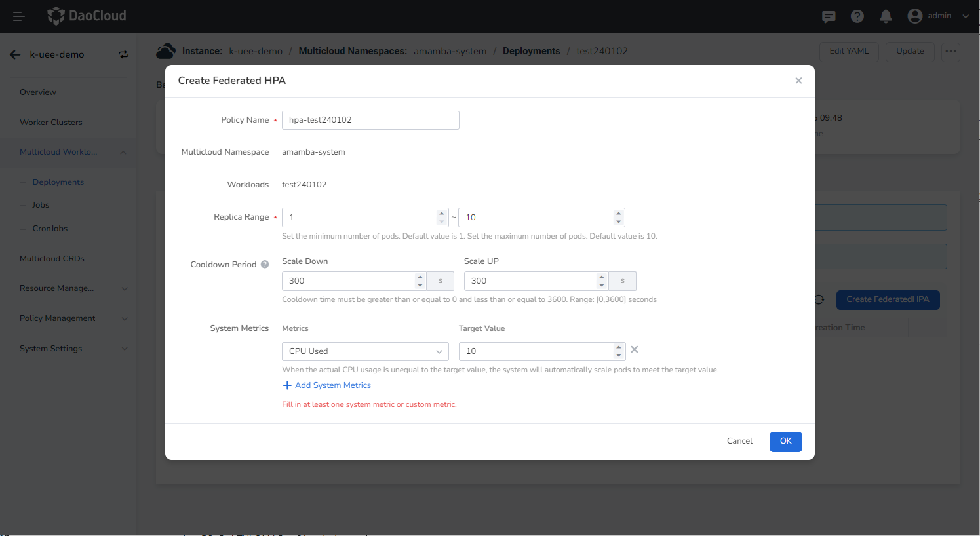The width and height of the screenshot is (980, 536).
Task: Click the Policy Name input field
Action: [370, 120]
